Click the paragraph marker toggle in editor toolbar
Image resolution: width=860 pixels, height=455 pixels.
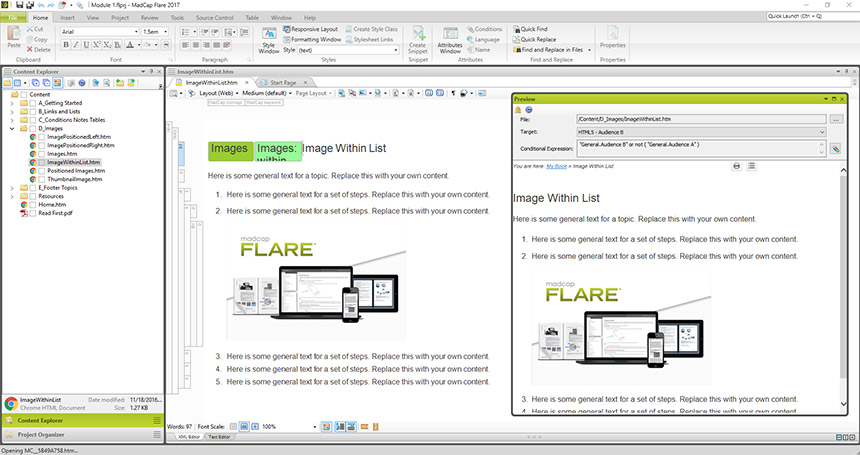pyautogui.click(x=453, y=93)
